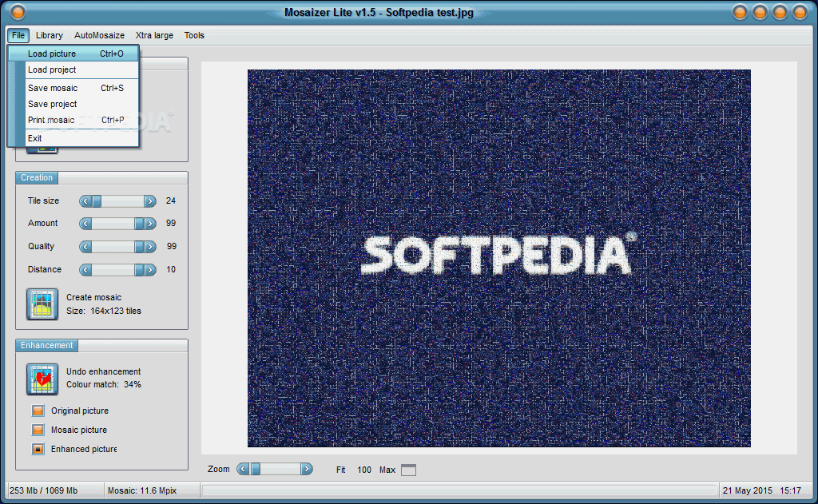Click the Tile size slider handle
The height and width of the screenshot is (504, 818).
[97, 200]
